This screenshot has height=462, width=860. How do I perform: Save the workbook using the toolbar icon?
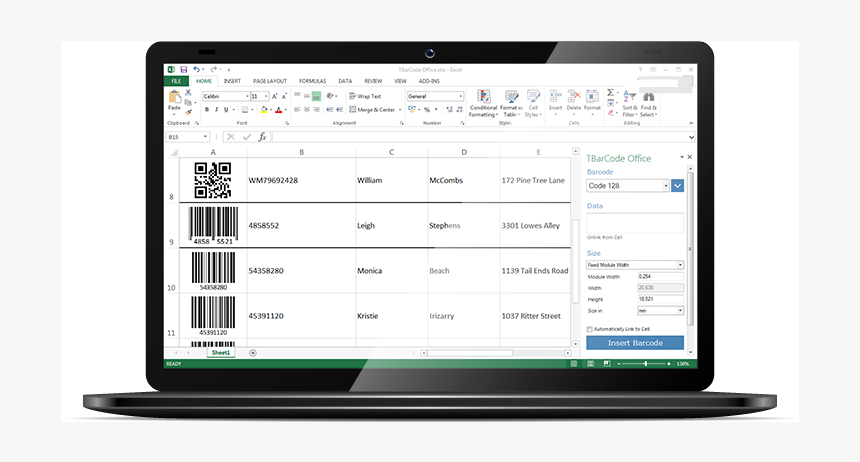(x=181, y=69)
